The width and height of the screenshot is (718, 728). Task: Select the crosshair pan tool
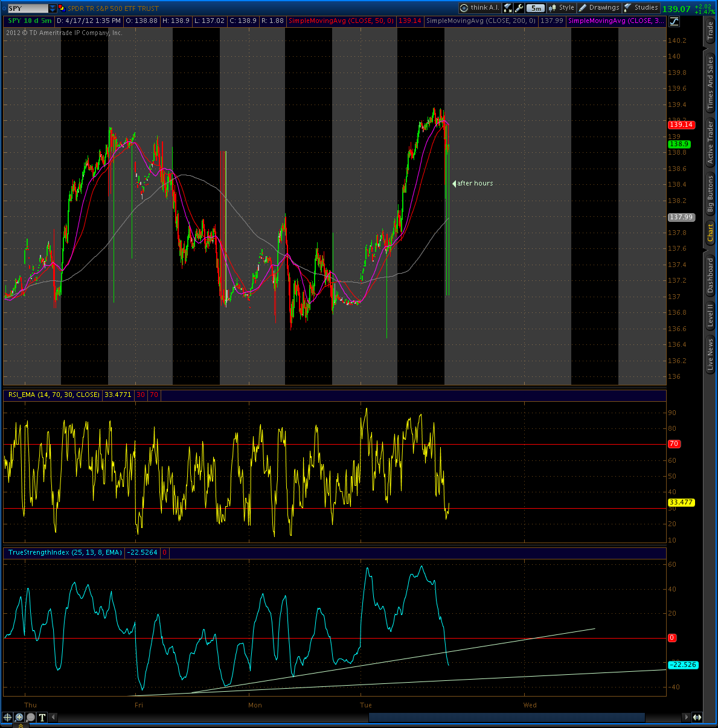(7, 717)
